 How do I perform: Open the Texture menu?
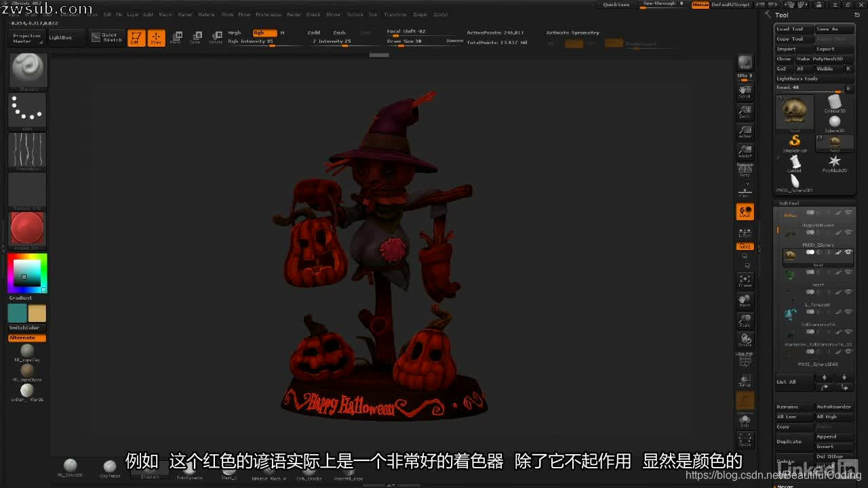[355, 14]
